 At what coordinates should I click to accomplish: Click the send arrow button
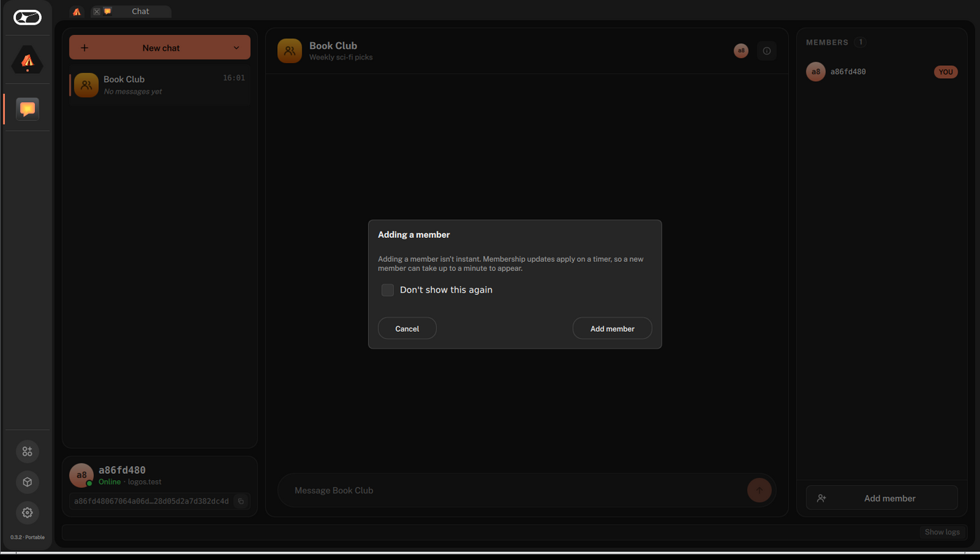pos(759,490)
